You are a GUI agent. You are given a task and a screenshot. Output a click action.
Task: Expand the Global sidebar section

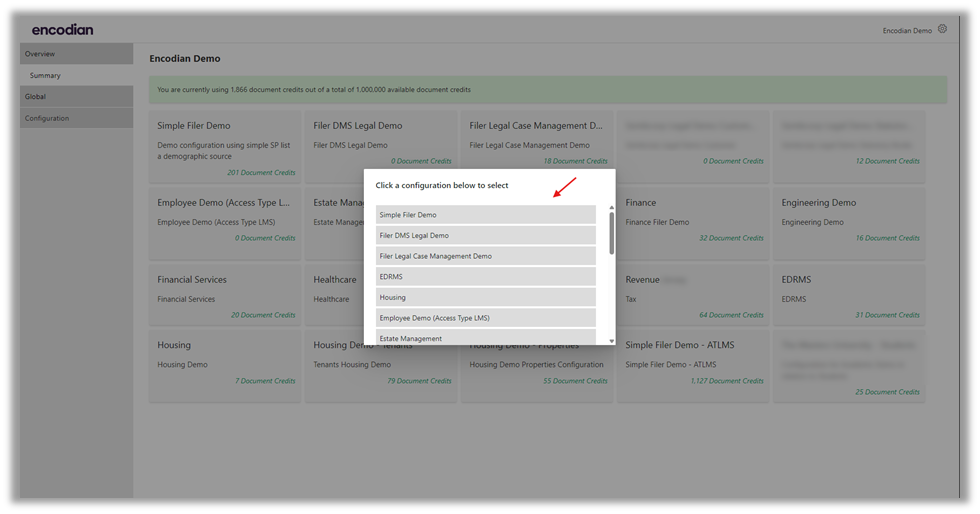pyautogui.click(x=76, y=97)
